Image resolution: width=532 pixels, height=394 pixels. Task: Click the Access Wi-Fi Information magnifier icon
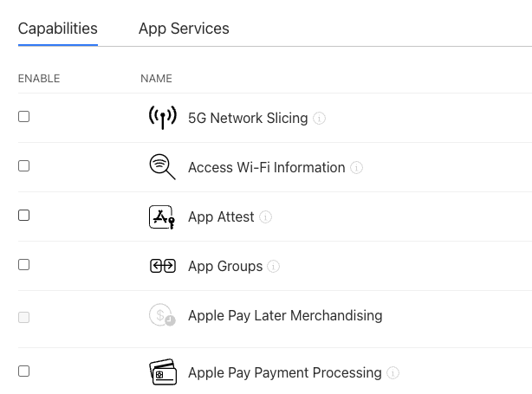tap(163, 167)
